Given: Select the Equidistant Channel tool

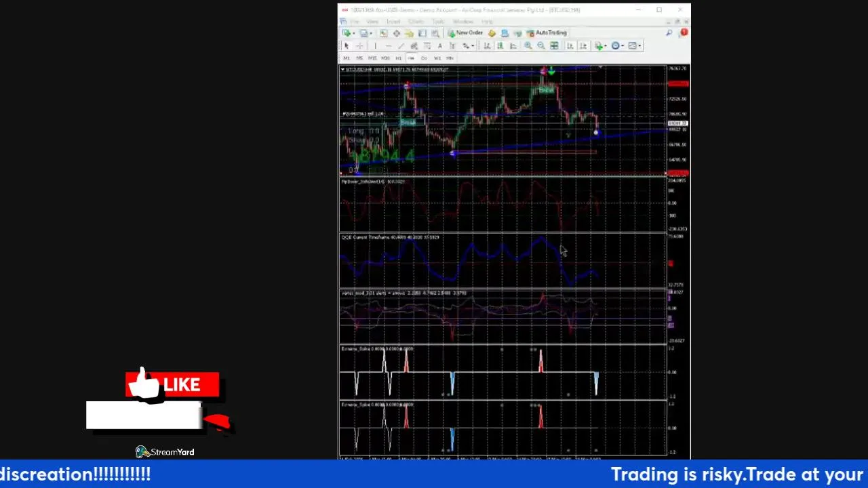Looking at the screenshot, I should point(414,45).
